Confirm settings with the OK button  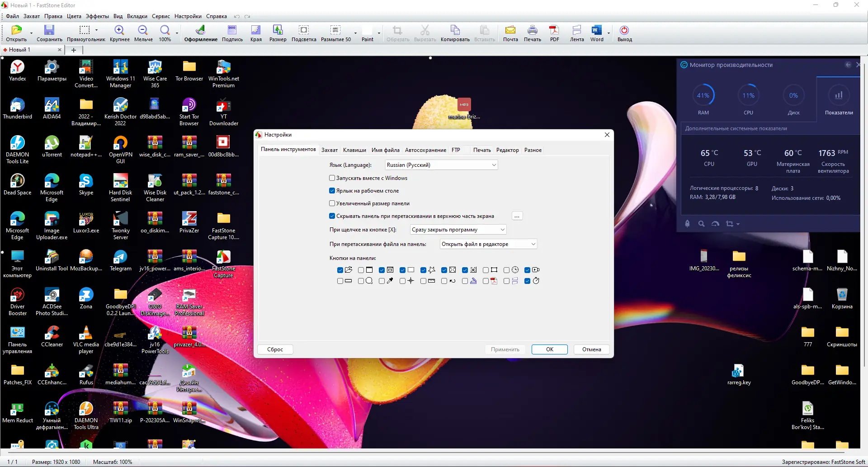[550, 349]
